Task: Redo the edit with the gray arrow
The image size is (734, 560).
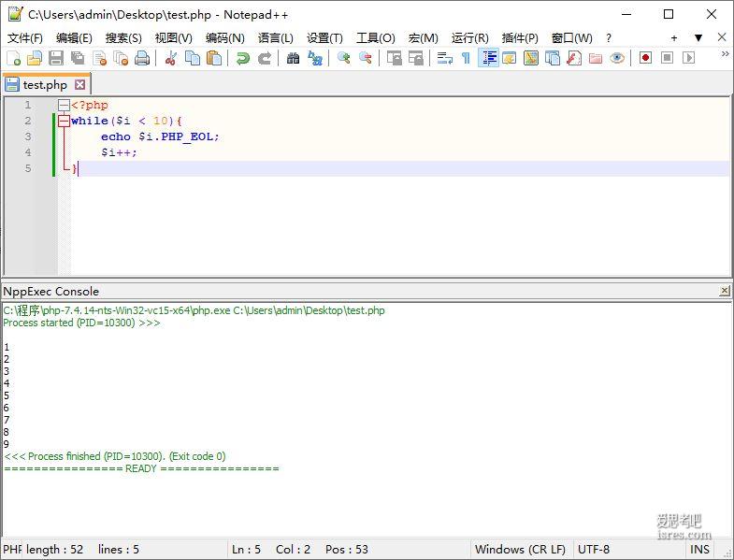Action: coord(265,58)
